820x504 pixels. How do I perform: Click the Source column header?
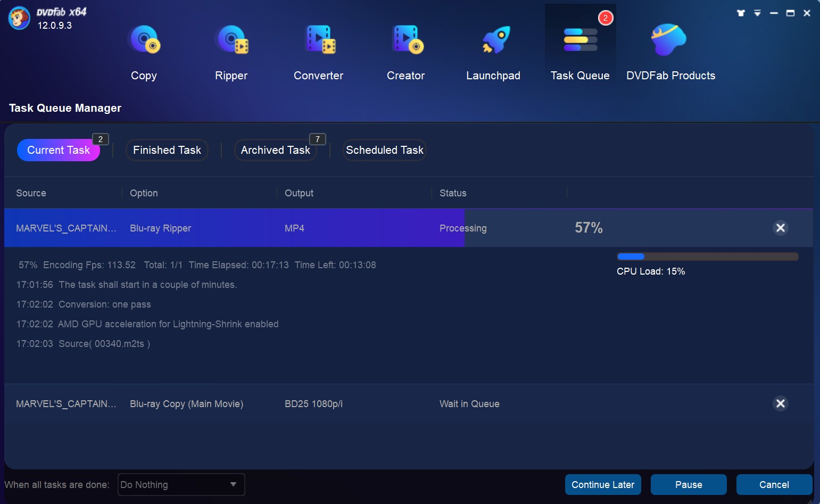[x=31, y=193]
